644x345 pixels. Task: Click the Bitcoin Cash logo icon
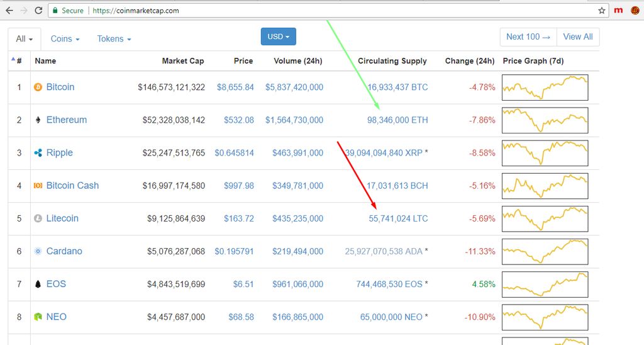coord(38,186)
